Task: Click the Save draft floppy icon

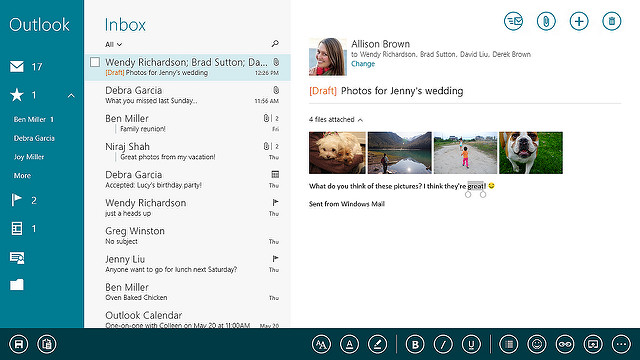Action: click(x=19, y=344)
